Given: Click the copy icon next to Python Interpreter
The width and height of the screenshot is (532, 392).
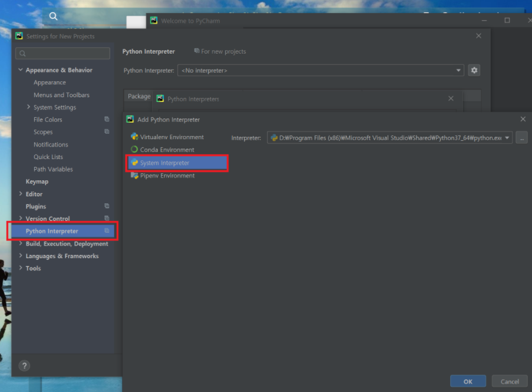Looking at the screenshot, I should (107, 230).
